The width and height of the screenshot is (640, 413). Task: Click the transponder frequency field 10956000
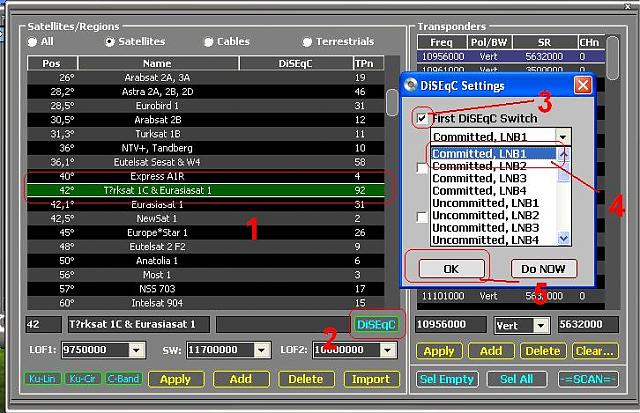point(451,324)
